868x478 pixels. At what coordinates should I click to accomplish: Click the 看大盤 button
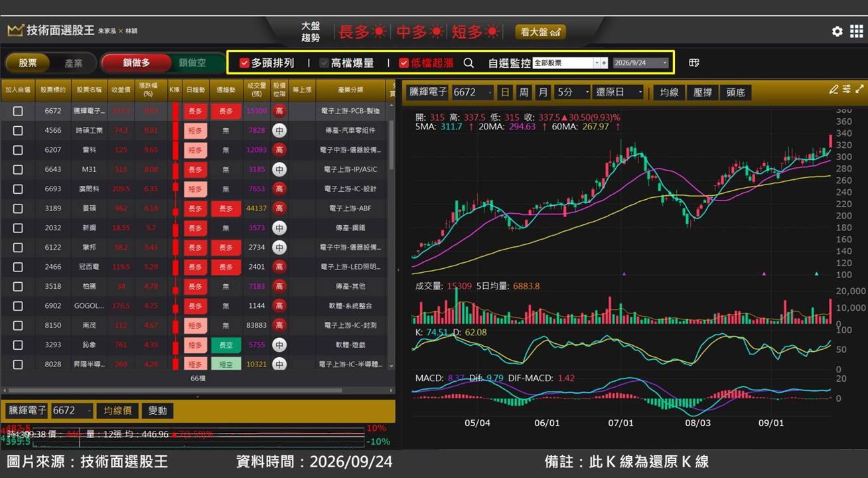(x=540, y=32)
